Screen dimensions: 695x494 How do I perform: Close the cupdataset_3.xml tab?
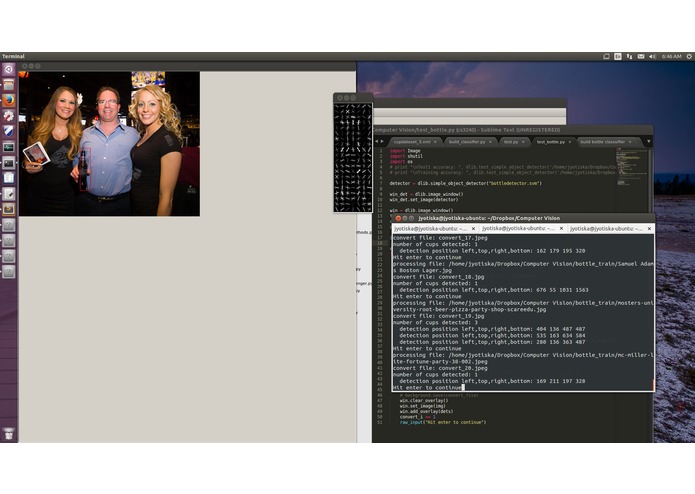coord(435,142)
